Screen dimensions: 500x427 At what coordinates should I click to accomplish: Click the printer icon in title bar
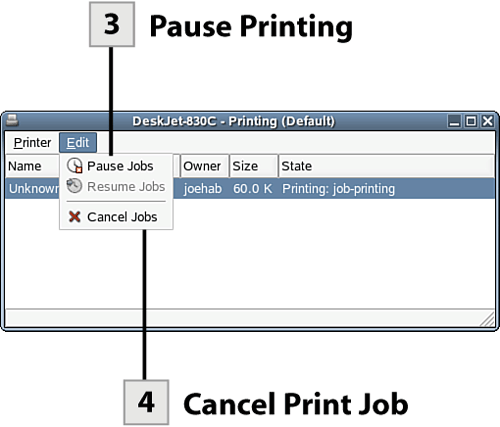point(12,121)
